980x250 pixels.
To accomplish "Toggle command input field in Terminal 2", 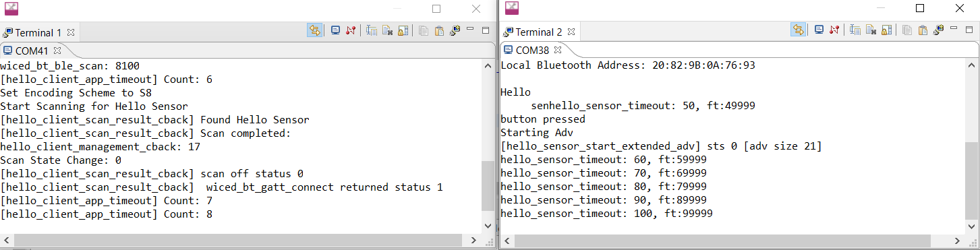I will click(x=855, y=30).
